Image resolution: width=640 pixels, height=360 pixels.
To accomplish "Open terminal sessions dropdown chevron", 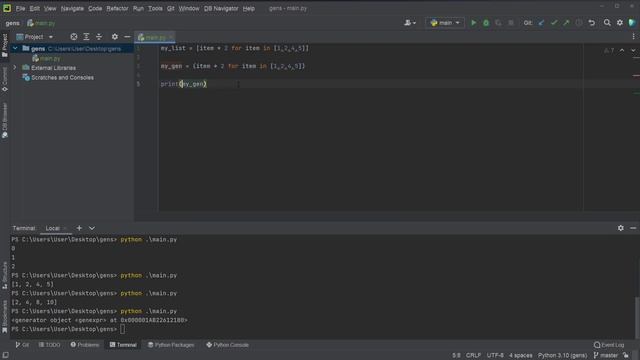I will pos(92,228).
